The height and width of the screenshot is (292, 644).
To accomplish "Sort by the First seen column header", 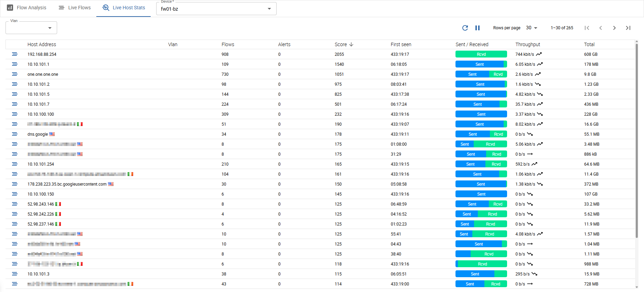I will (401, 44).
